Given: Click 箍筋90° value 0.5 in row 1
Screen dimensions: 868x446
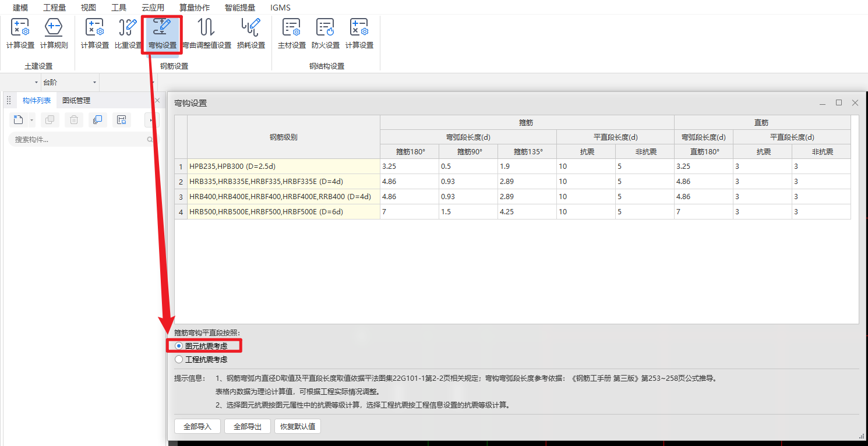Looking at the screenshot, I should (468, 167).
